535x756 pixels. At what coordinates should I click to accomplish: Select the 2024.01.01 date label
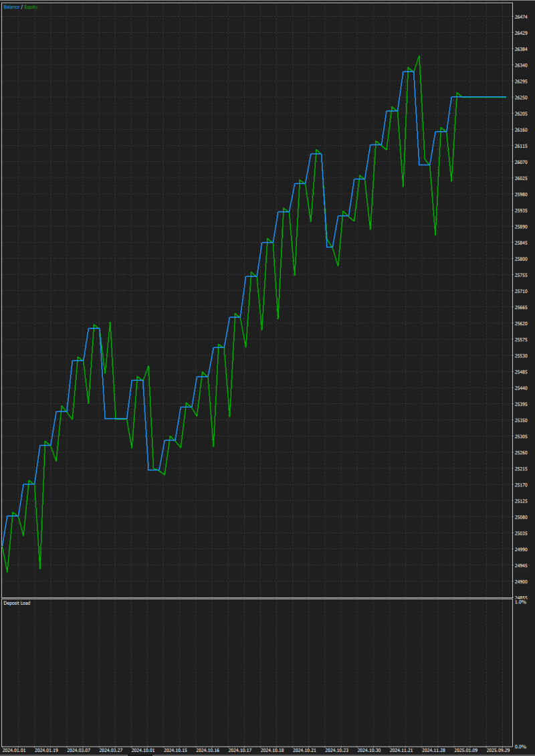(x=14, y=750)
